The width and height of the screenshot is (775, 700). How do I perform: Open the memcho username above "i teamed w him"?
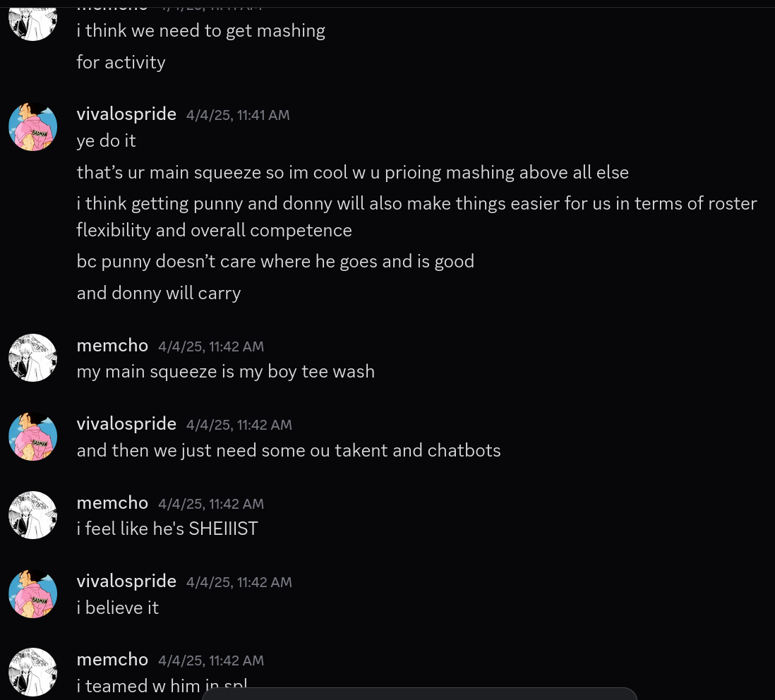pyautogui.click(x=112, y=660)
